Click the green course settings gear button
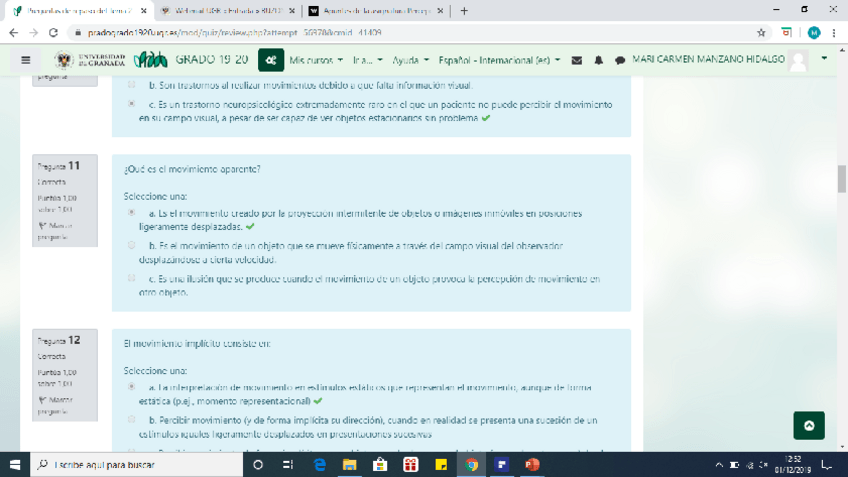 pos(271,60)
